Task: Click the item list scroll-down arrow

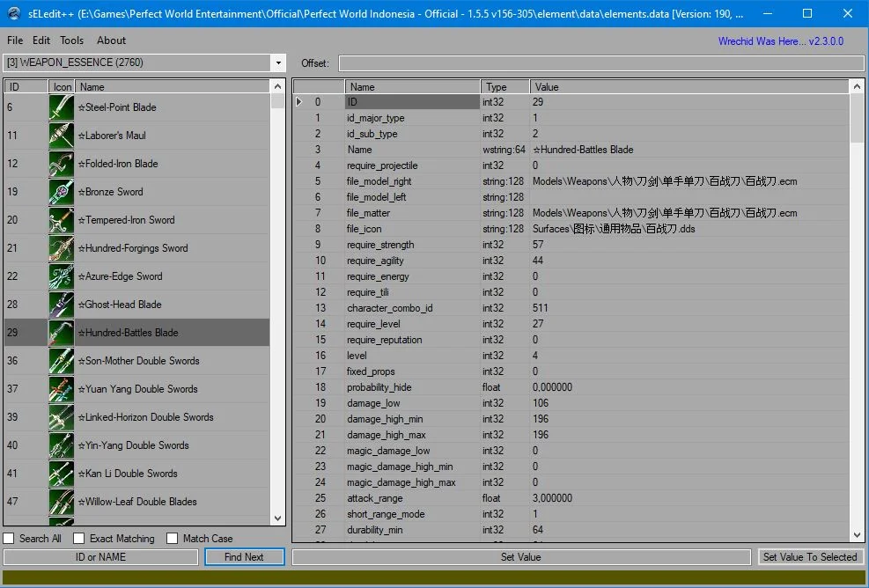Action: (277, 518)
